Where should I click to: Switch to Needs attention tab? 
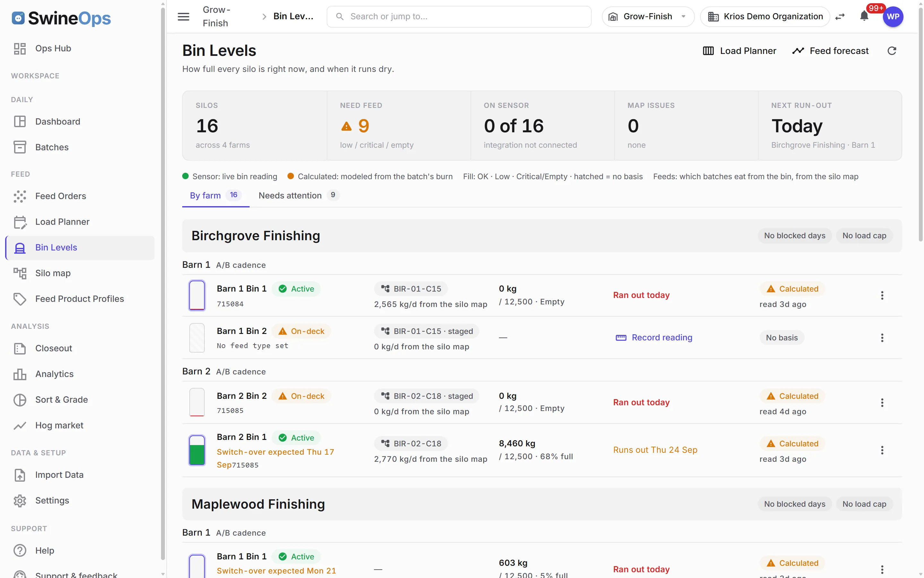pyautogui.click(x=299, y=195)
